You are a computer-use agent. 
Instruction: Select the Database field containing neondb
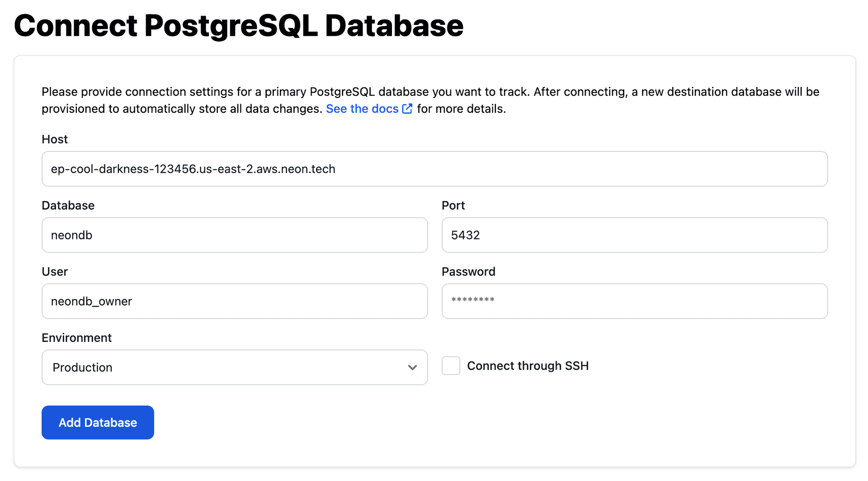pos(235,235)
